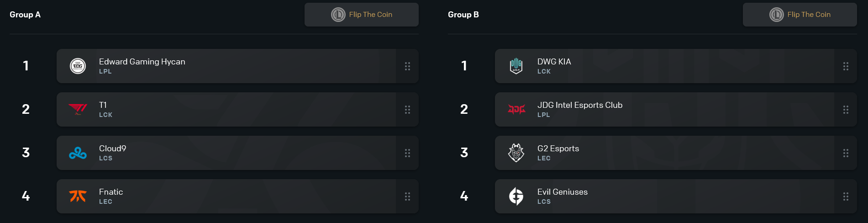Viewport: 868px width, 223px height.
Task: Select the G2 Esports team name text
Action: coord(558,149)
